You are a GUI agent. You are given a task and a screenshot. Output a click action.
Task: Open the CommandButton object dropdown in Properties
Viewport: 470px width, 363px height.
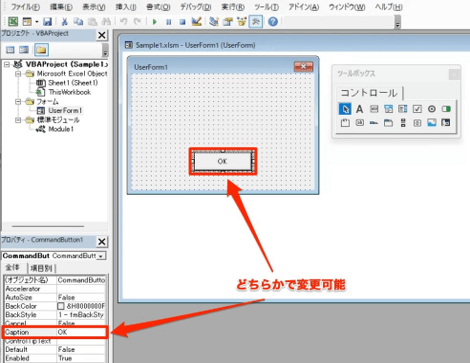pyautogui.click(x=101, y=256)
